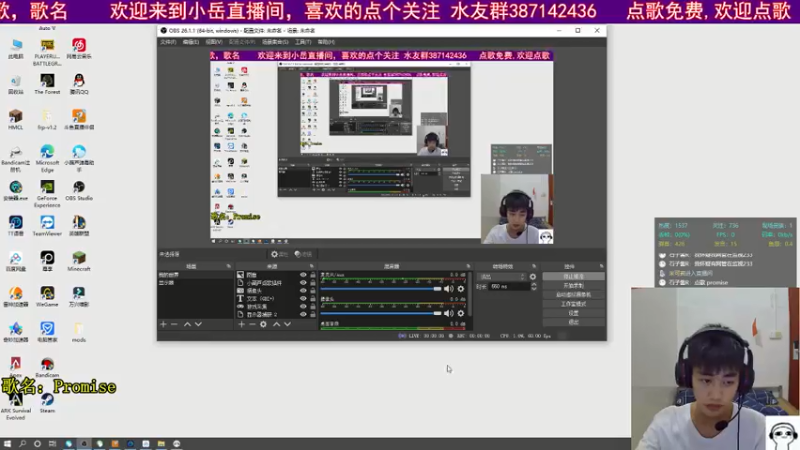Hide the 游戏采集 source via eye icon

point(303,307)
